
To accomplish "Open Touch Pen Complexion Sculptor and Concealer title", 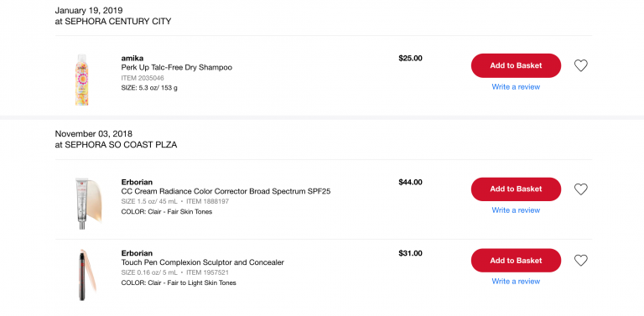I will [202, 262].
